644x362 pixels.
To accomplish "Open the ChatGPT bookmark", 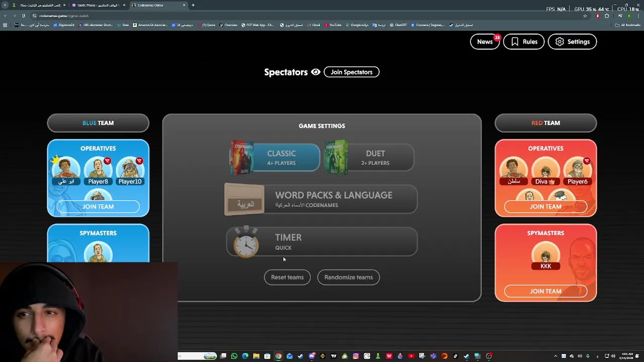I will click(398, 25).
